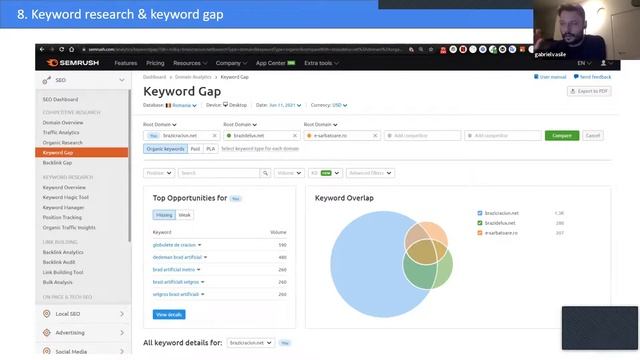This screenshot has height=360, width=640.
Task: Select the Weak opportunities toggle
Action: coord(184,215)
